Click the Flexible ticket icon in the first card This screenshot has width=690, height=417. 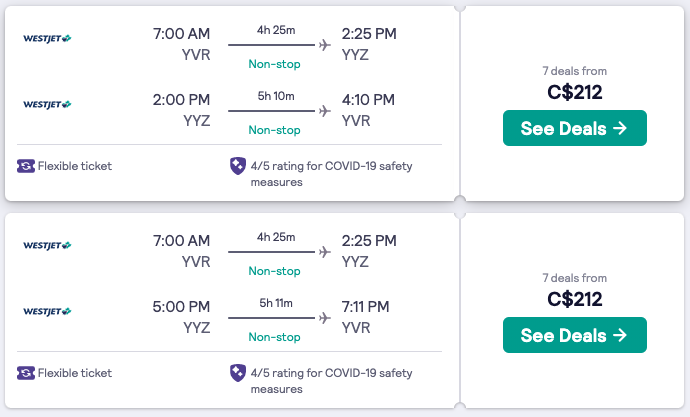[x=26, y=166]
